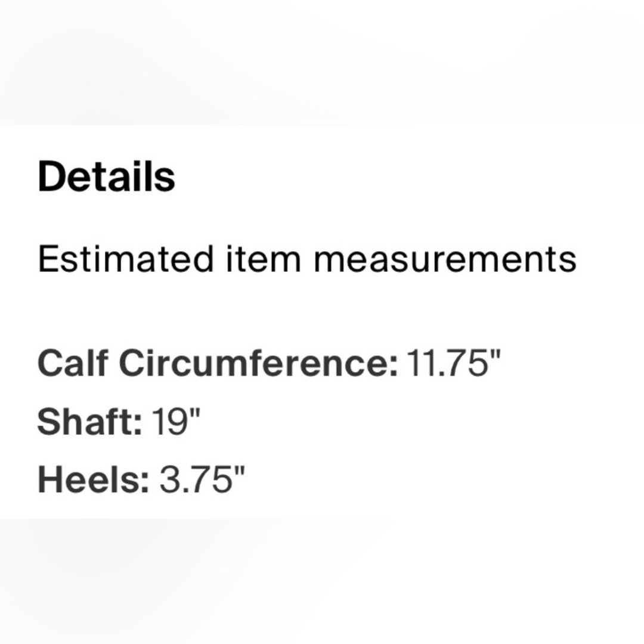The image size is (644, 644).
Task: Click the empty gray area above Details
Action: click(x=322, y=61)
